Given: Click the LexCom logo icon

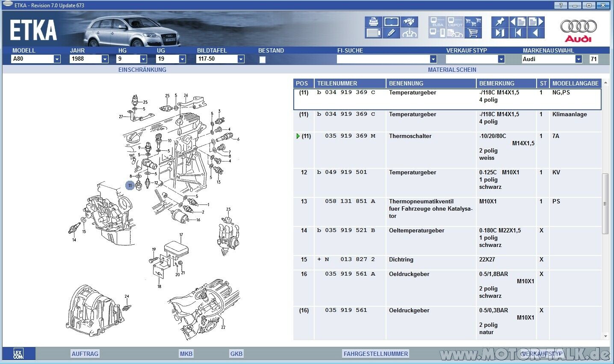Looking at the screenshot, I should click(x=18, y=354).
